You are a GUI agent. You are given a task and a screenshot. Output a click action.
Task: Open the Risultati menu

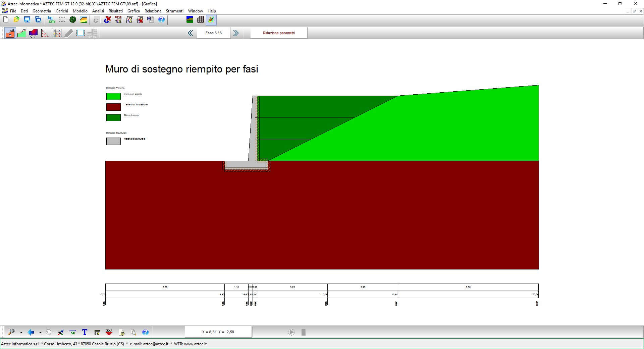click(115, 11)
